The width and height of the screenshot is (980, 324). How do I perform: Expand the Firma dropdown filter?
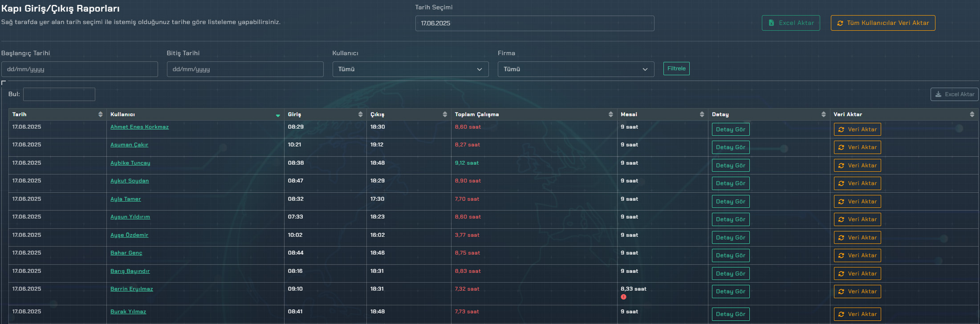coord(575,69)
